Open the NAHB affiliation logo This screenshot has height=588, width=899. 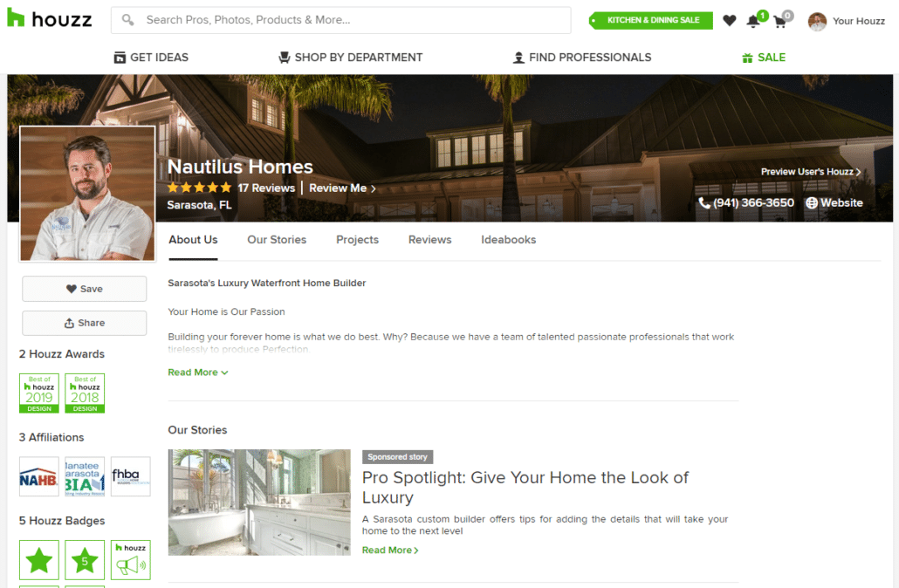click(x=39, y=476)
